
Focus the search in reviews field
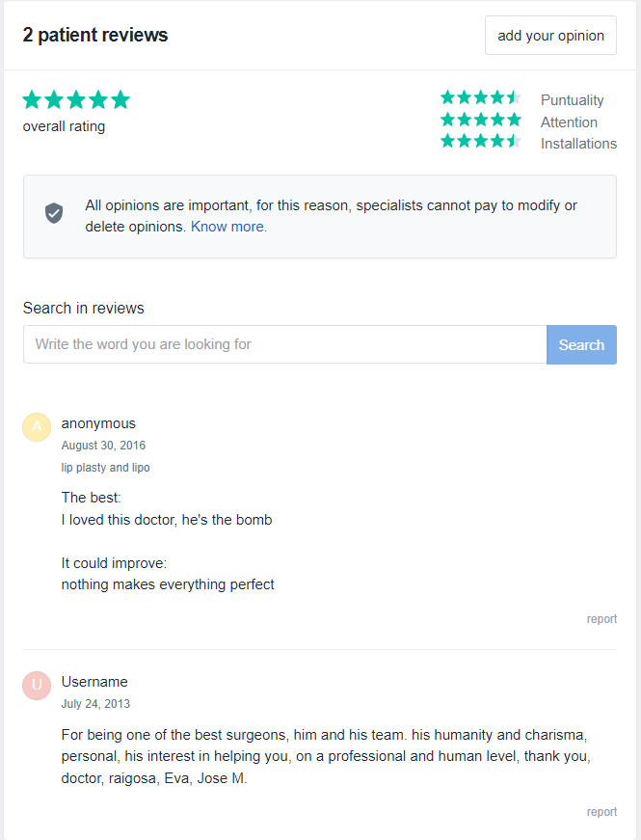point(285,344)
